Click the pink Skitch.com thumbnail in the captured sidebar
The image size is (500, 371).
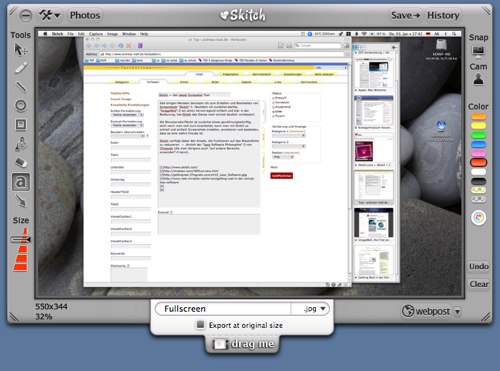[x=364, y=150]
